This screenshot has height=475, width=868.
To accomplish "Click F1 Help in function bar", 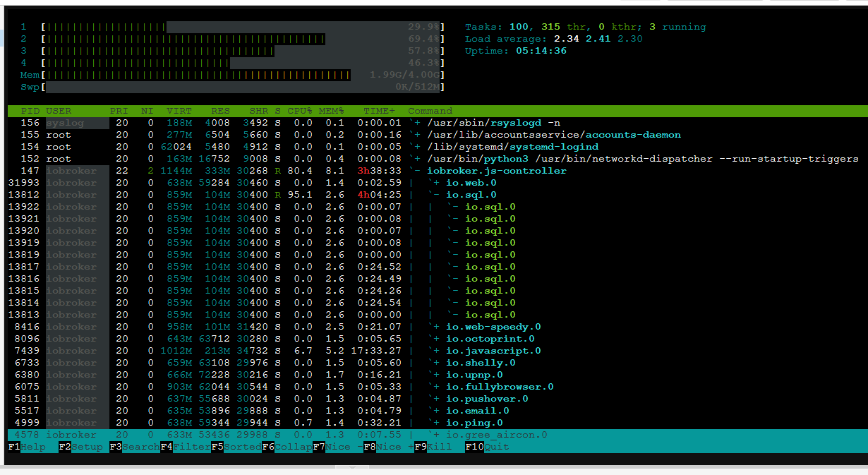I will click(27, 447).
